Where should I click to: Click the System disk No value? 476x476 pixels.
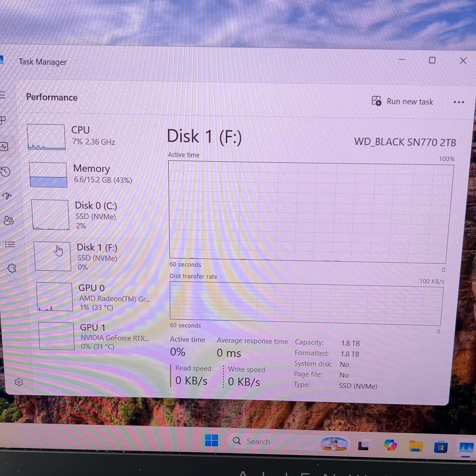pos(344,365)
